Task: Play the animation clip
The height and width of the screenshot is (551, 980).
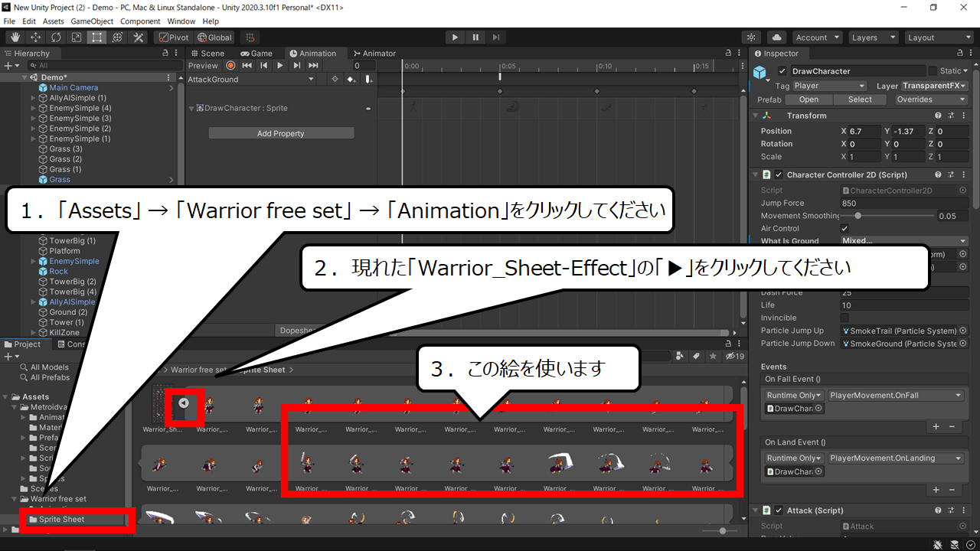Action: tap(280, 66)
